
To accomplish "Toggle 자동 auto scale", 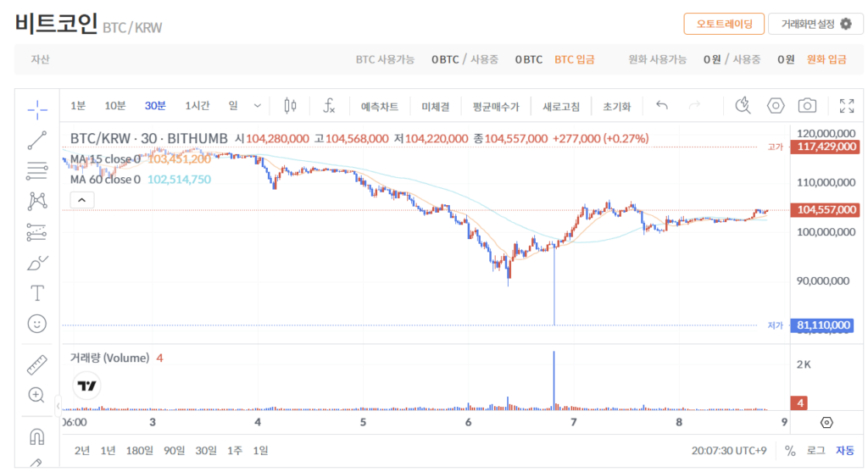I will pyautogui.click(x=845, y=451).
